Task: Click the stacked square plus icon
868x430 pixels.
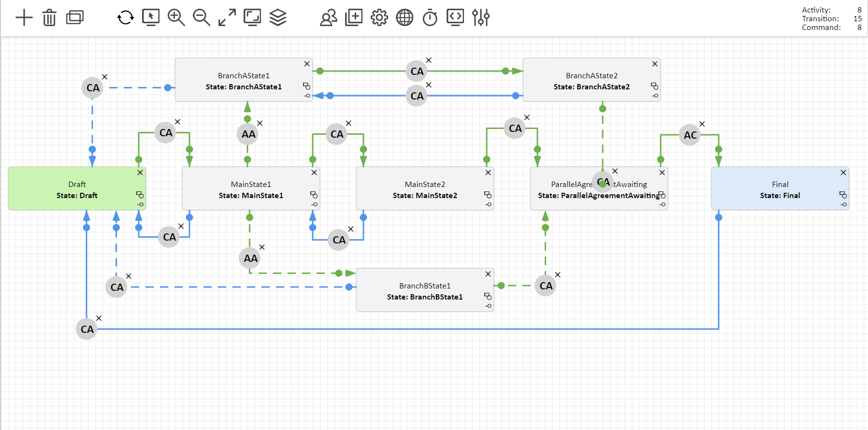Action: 354,18
